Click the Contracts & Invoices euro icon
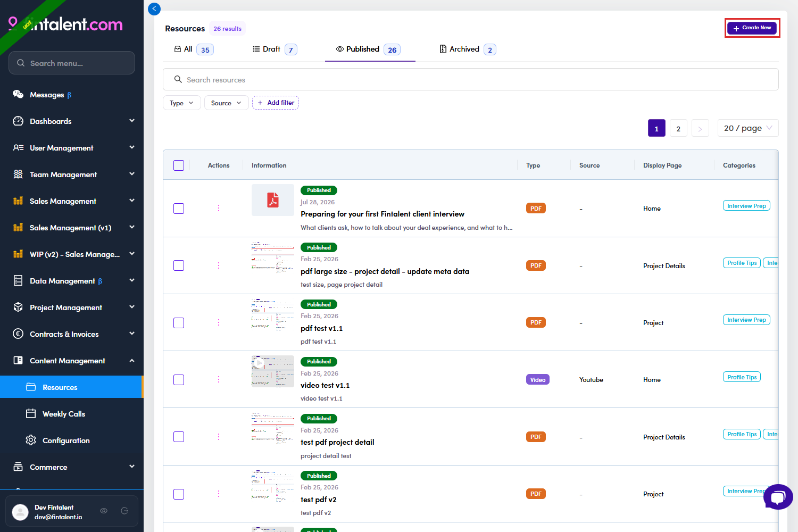Screen dimensions: 798x532 pyautogui.click(x=18, y=334)
